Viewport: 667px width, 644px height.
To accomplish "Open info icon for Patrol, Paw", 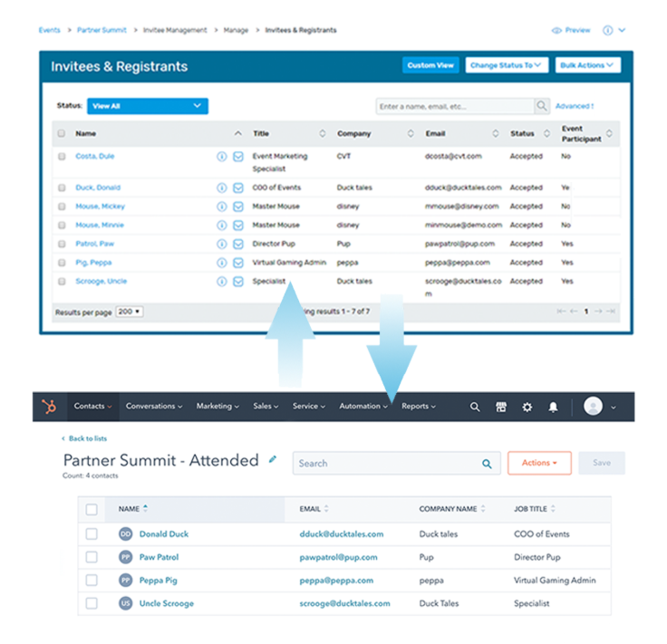I will (222, 244).
